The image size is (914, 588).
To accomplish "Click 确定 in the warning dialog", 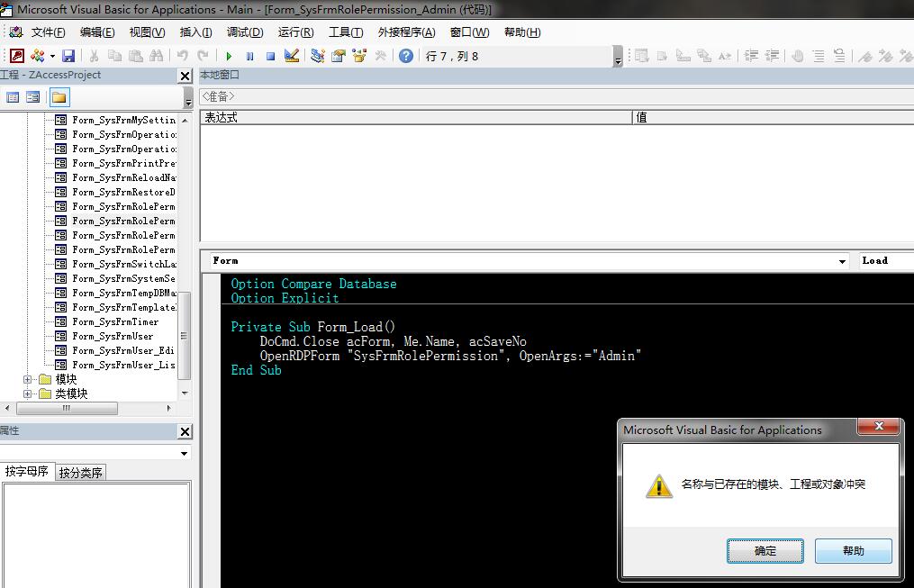I will pos(765,551).
